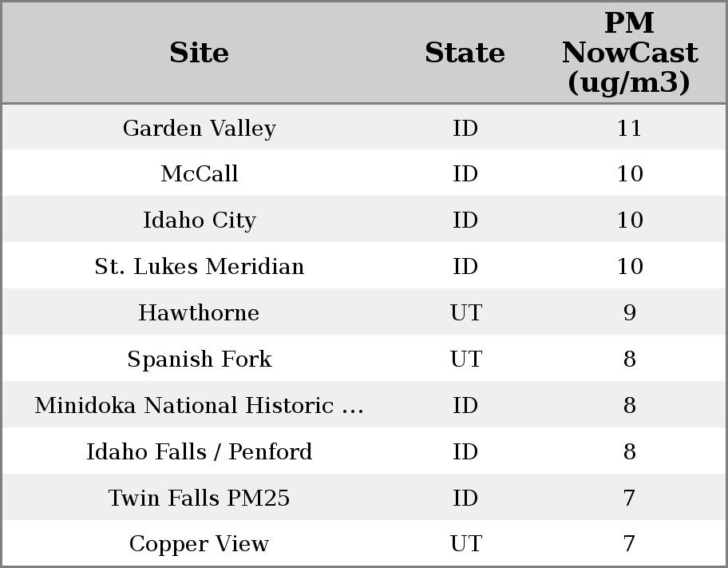Select the Garden Valley site name

point(199,129)
